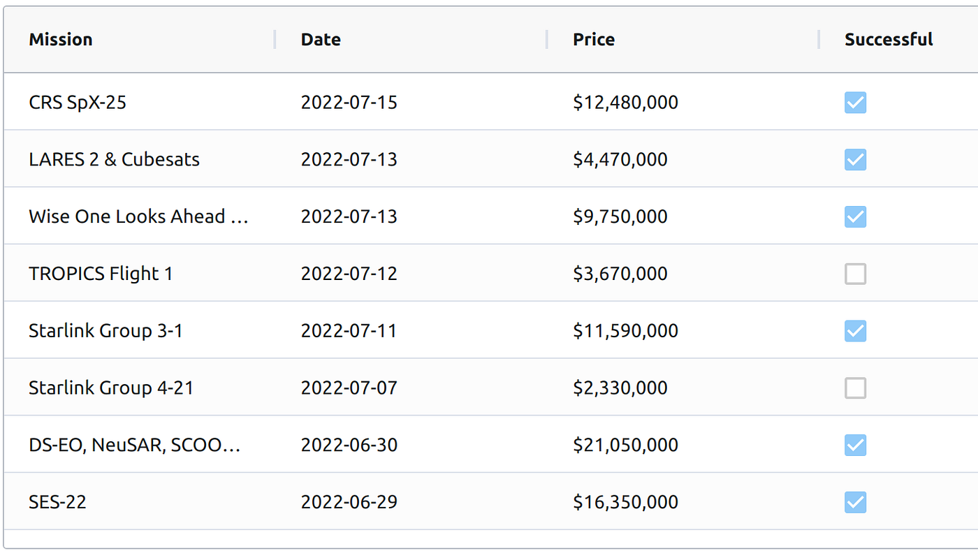Select the Starlink Group 4-21 mission cell
Image resolution: width=978 pixels, height=560 pixels.
(x=111, y=388)
